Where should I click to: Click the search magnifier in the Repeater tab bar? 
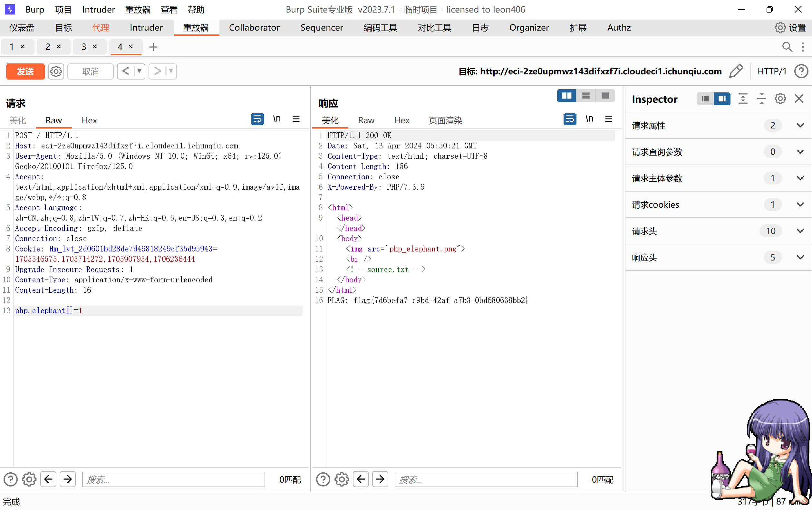coord(787,47)
